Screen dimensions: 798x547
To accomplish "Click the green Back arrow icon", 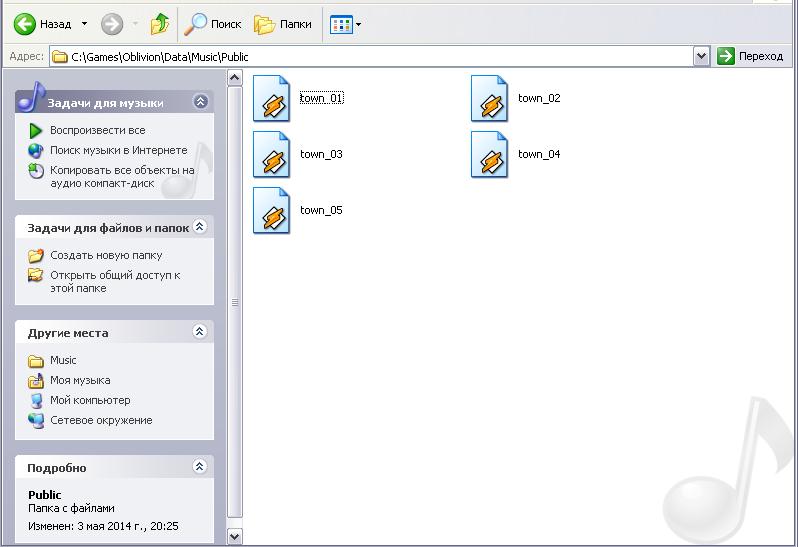I will tap(24, 24).
